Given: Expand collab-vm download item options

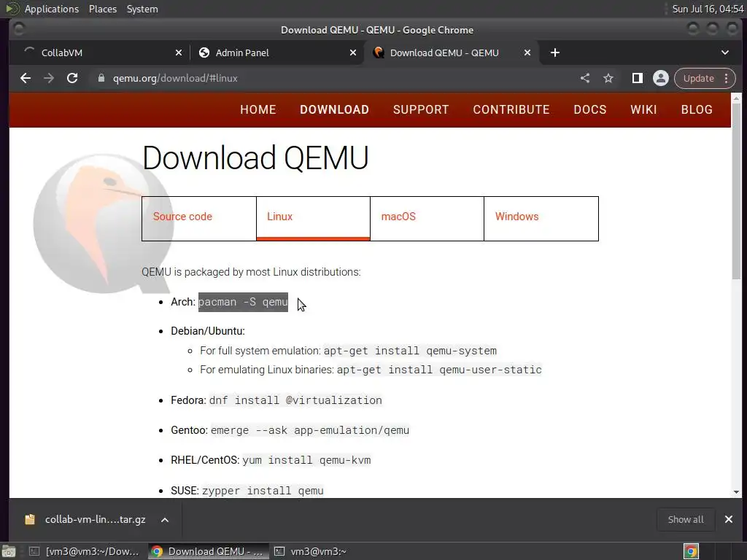Looking at the screenshot, I should [x=165, y=520].
